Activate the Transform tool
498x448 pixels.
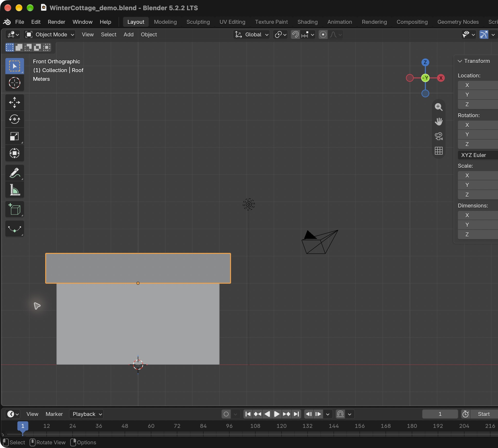[x=15, y=153]
